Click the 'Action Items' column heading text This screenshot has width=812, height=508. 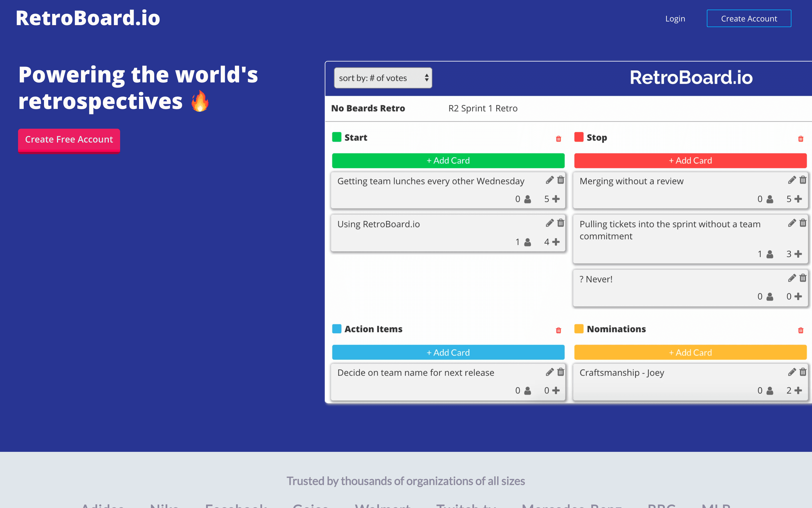coord(373,329)
